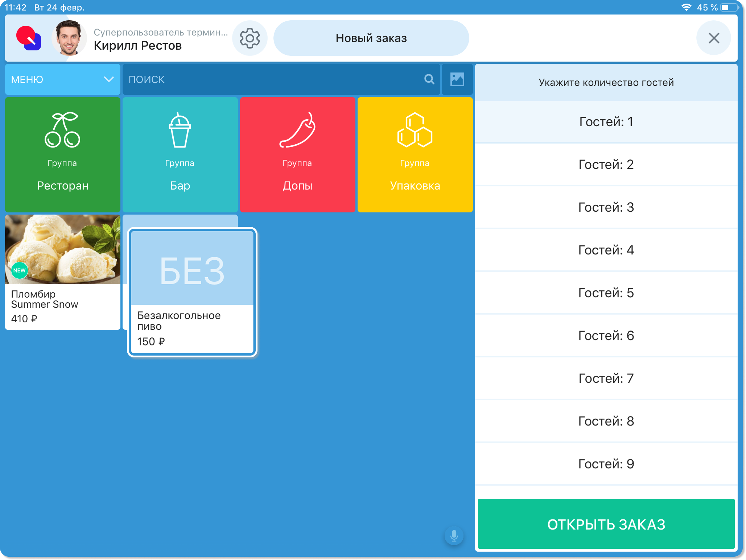Open Допы group chili pepper tile
This screenshot has width=746, height=560.
pos(297,154)
